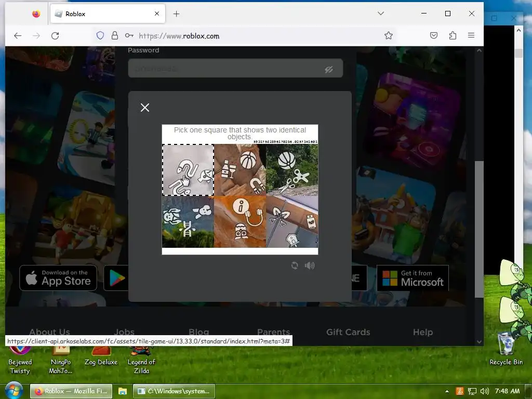Open a new browser tab
This screenshot has width=532, height=399.
click(x=177, y=14)
